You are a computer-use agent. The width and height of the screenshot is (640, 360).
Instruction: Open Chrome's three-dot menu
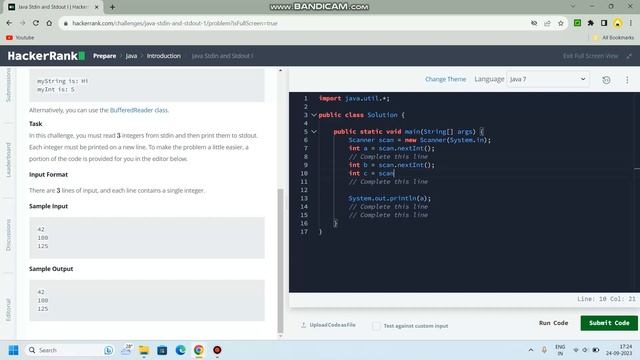[631, 23]
